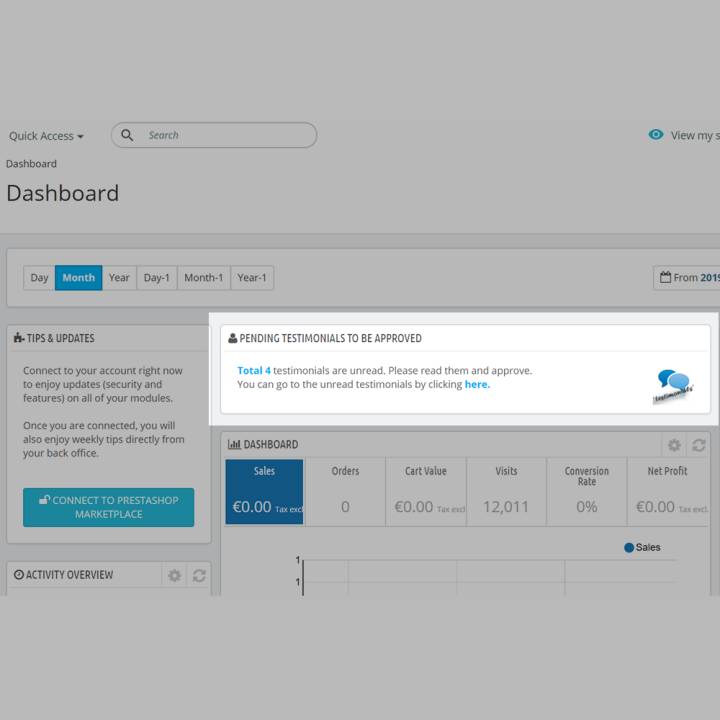
Task: Click the Activity Overview clock icon
Action: click(19, 575)
